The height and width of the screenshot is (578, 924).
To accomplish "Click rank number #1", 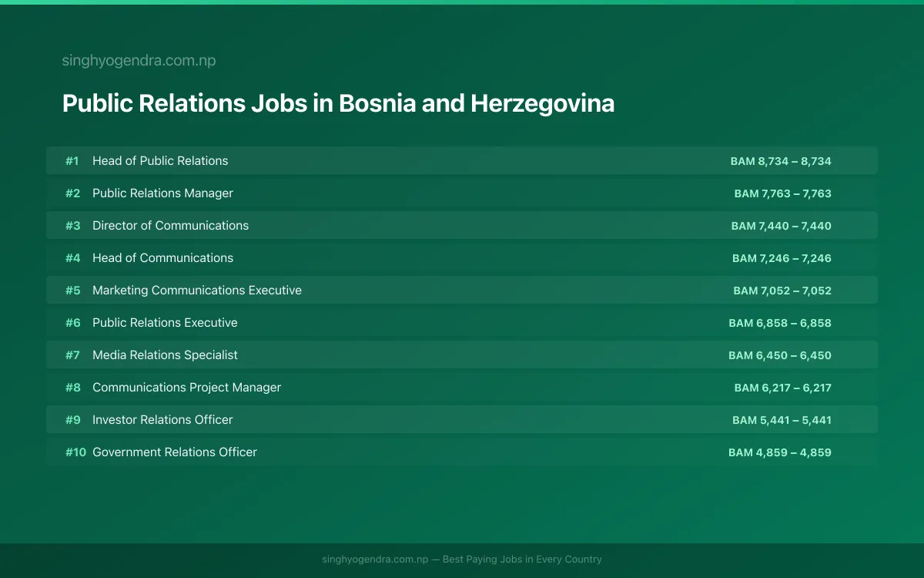I will (x=72, y=161).
